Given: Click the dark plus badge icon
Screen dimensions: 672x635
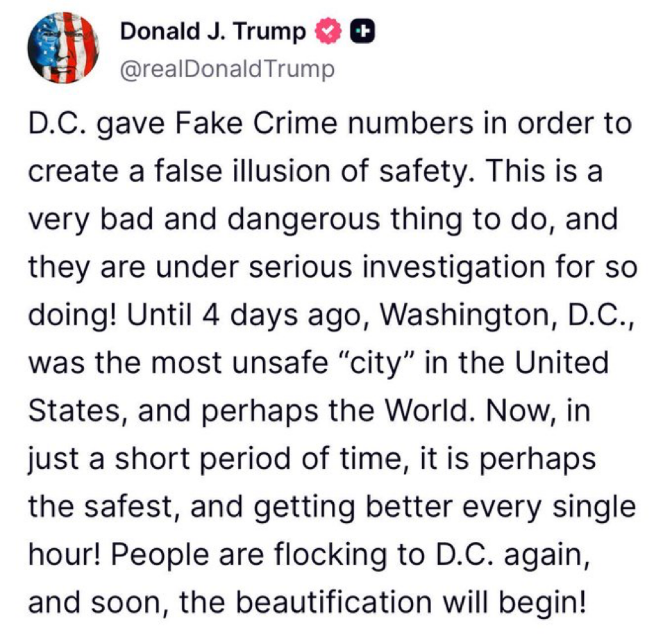Looking at the screenshot, I should coord(362,31).
